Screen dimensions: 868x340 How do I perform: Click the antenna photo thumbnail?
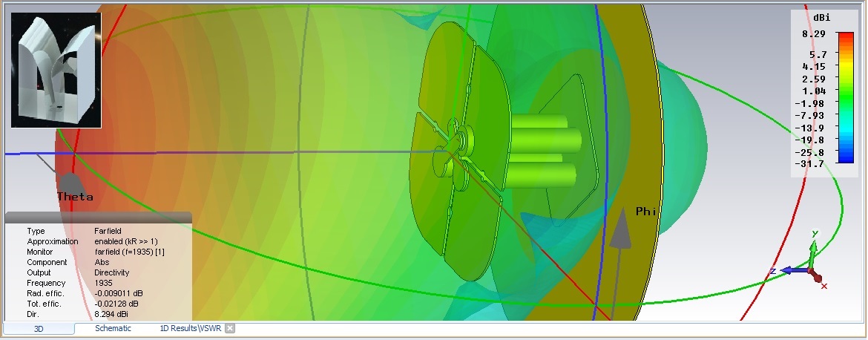point(56,71)
